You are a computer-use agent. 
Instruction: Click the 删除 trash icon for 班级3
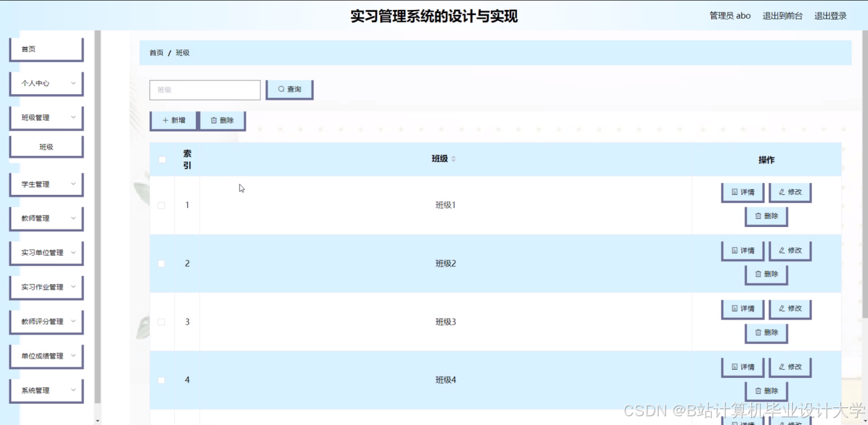(x=758, y=332)
